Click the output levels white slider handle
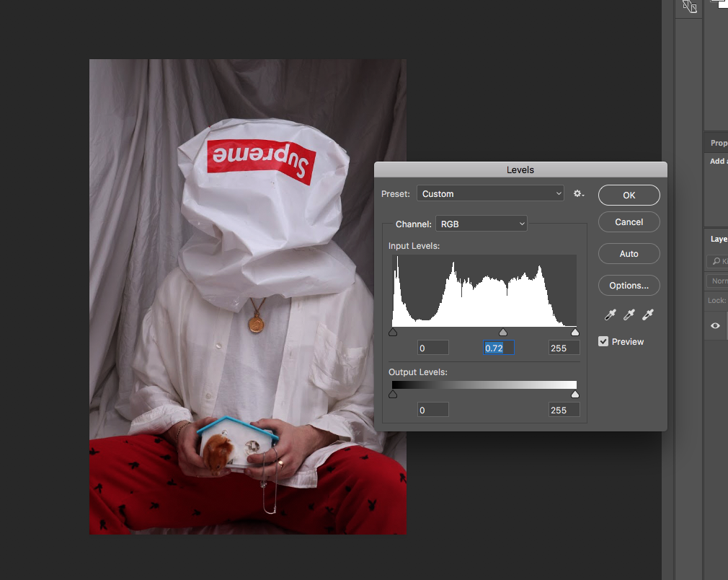This screenshot has height=580, width=728. (575, 395)
